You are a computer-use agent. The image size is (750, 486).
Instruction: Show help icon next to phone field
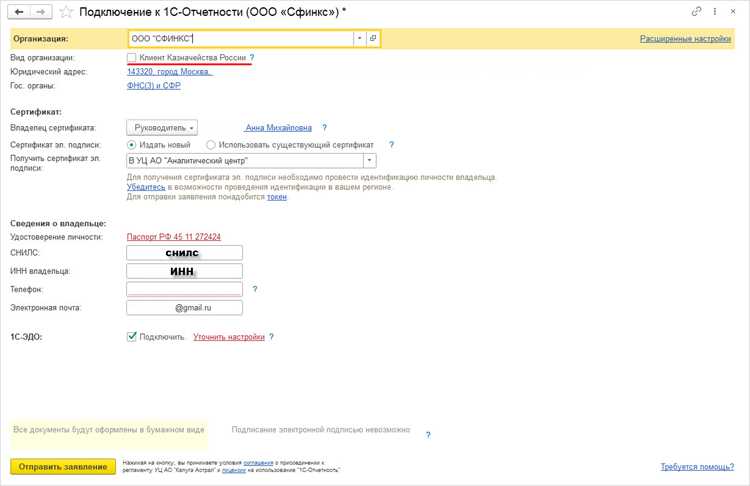(255, 289)
